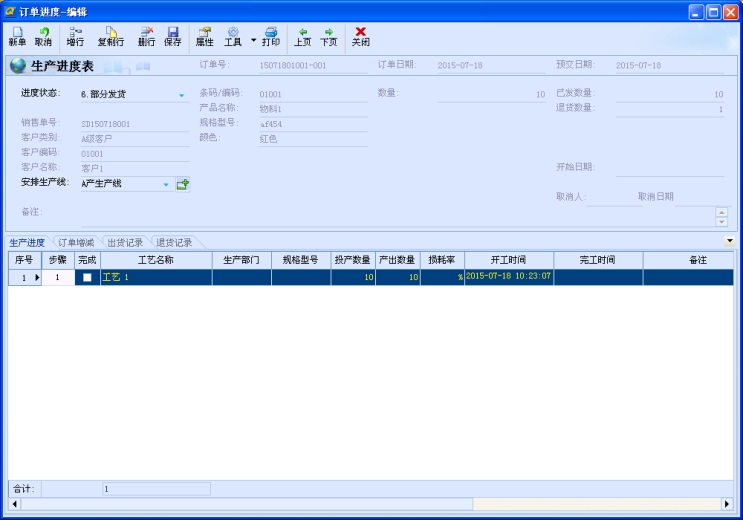
Task: Expand tab list arrow at right of tabs
Action: 730,241
